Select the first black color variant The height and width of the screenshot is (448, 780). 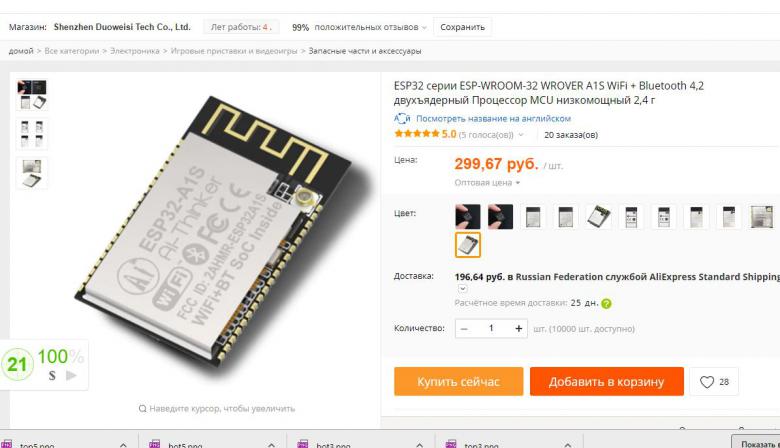[468, 217]
